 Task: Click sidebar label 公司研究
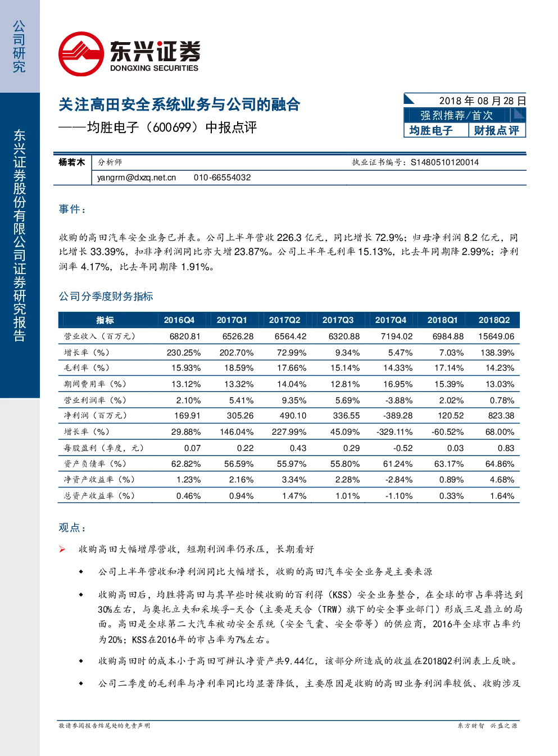point(19,47)
